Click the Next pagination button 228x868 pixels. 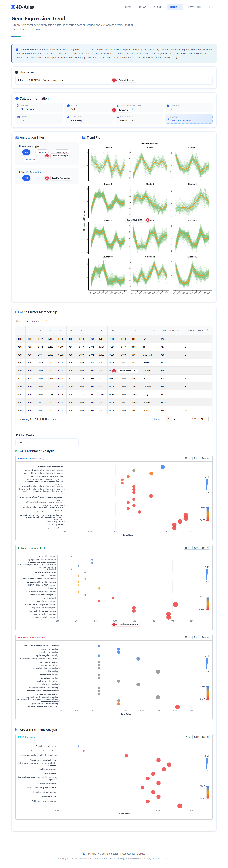tap(203, 419)
